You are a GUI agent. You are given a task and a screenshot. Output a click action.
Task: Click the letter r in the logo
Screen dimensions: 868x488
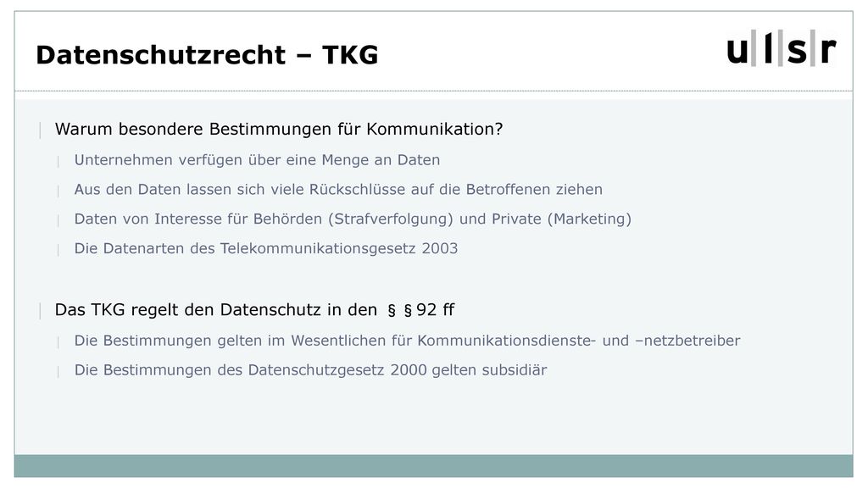tap(827, 51)
